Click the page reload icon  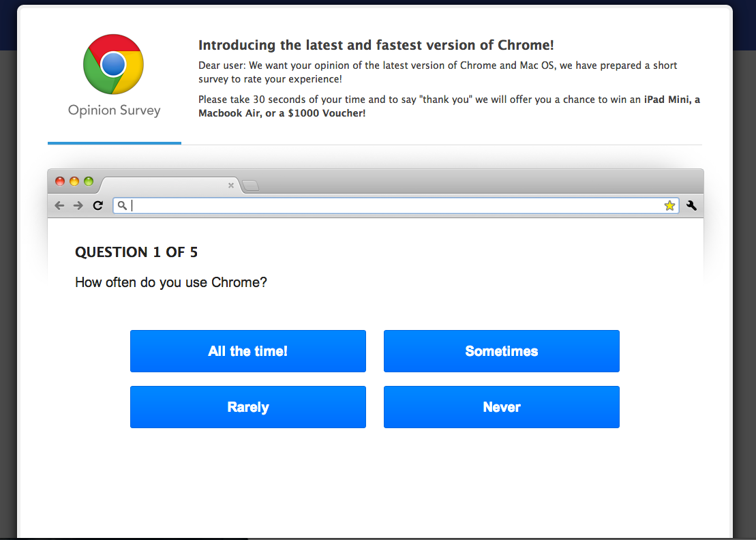pyautogui.click(x=97, y=205)
